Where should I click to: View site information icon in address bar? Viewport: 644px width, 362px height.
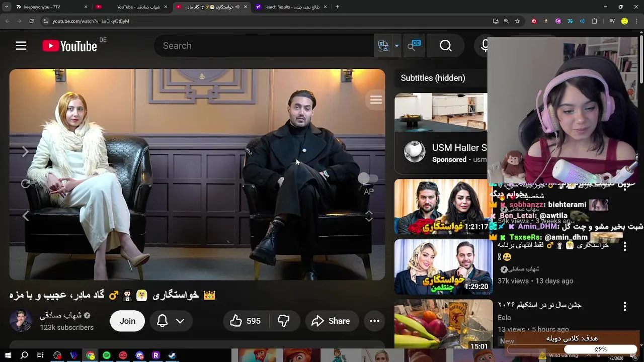46,21
